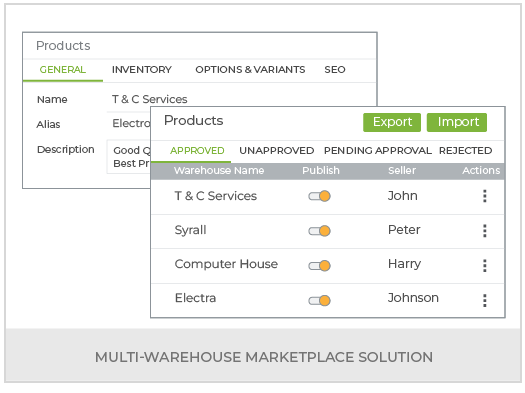Click the Seller column header
Viewport: 525px width, 393px height.
[x=402, y=171]
